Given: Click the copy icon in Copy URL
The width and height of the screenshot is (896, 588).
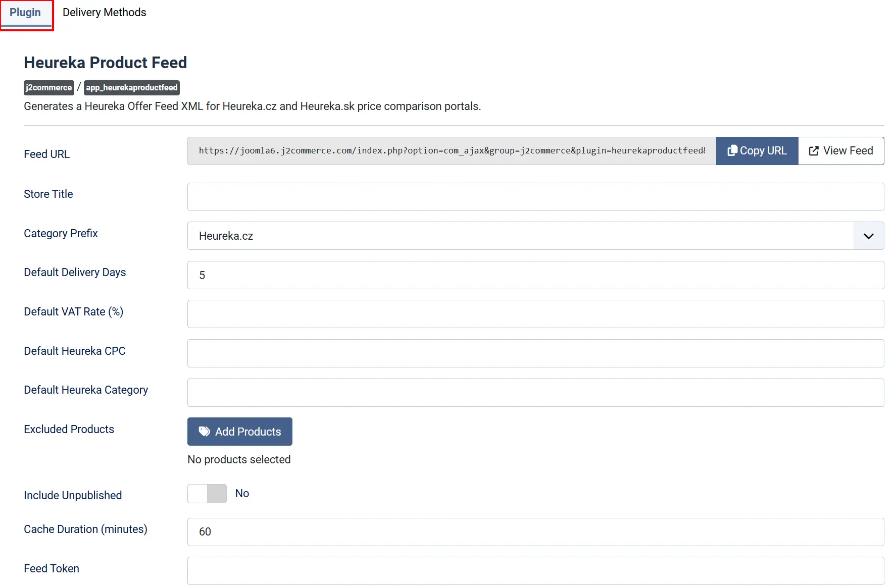Looking at the screenshot, I should tap(732, 150).
